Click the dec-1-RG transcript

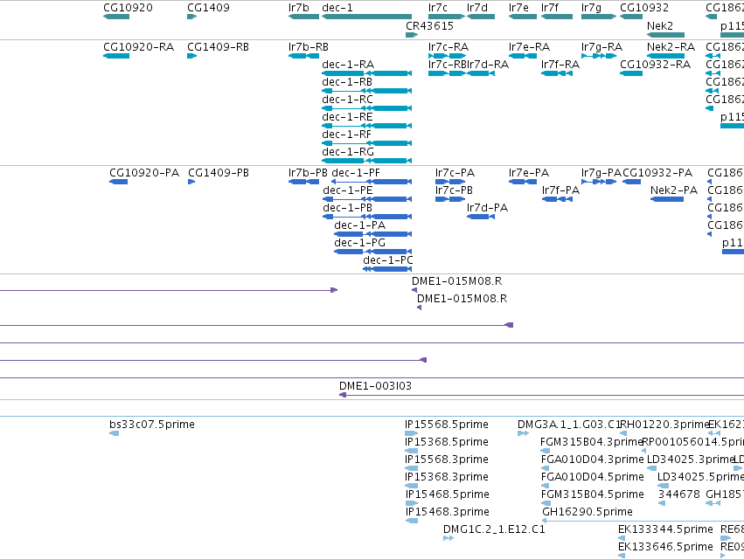[348, 152]
